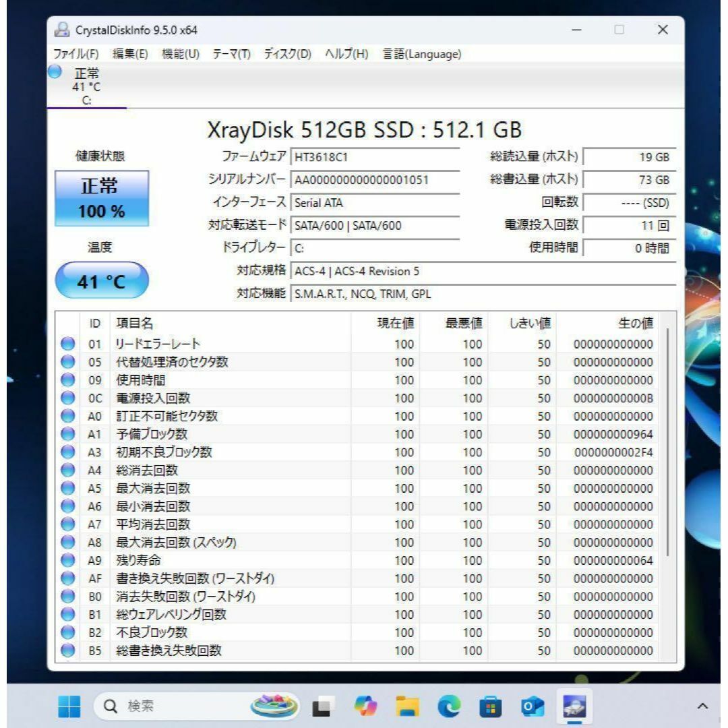
Task: Click the 41 °C temperature button
Action: pyautogui.click(x=102, y=280)
